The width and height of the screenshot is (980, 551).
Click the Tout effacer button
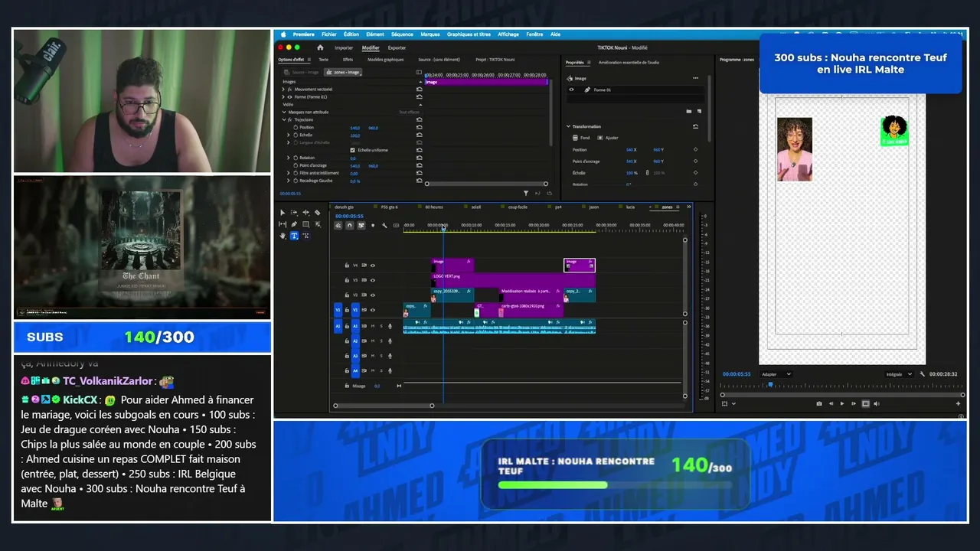point(409,112)
